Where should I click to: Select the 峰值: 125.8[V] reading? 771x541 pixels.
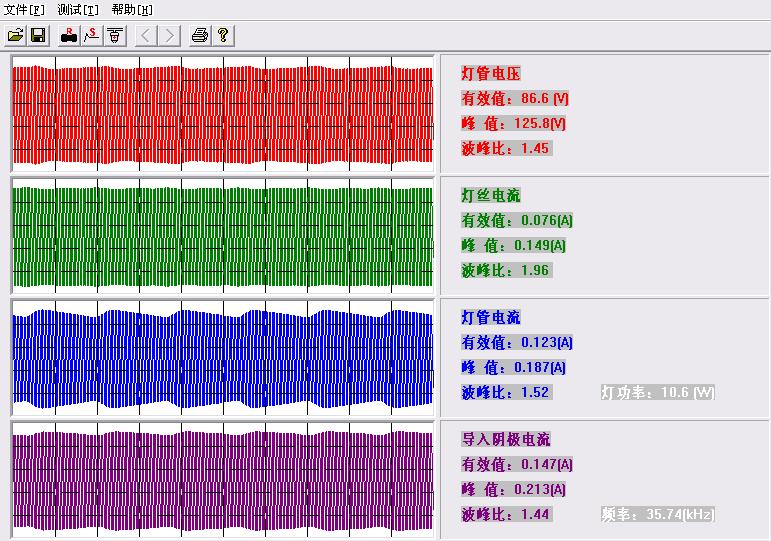tap(513, 123)
